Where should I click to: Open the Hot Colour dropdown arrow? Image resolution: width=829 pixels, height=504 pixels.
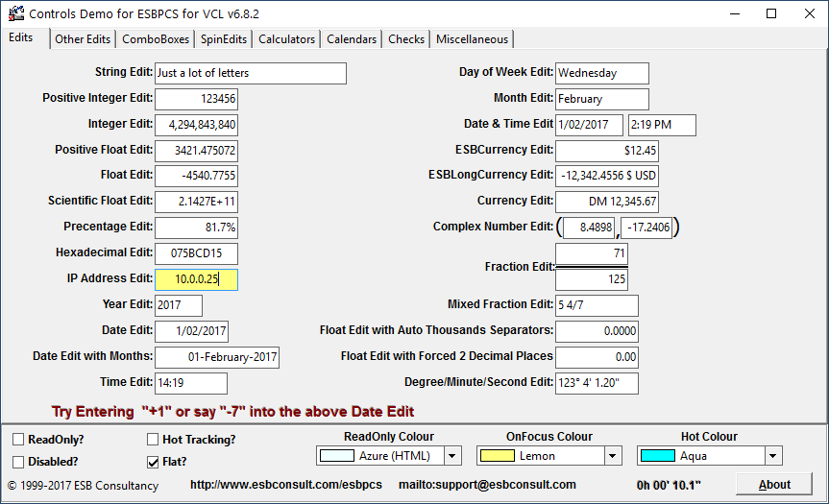click(774, 455)
